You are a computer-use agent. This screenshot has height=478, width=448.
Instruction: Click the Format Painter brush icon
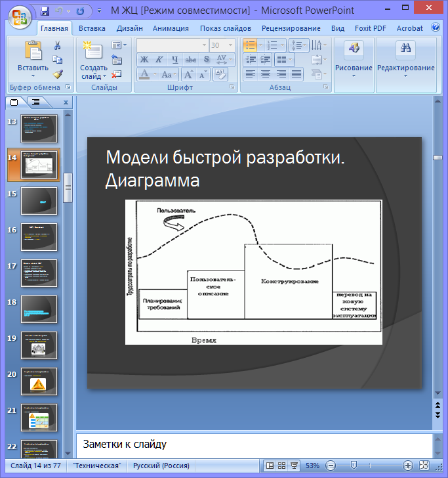(58, 74)
